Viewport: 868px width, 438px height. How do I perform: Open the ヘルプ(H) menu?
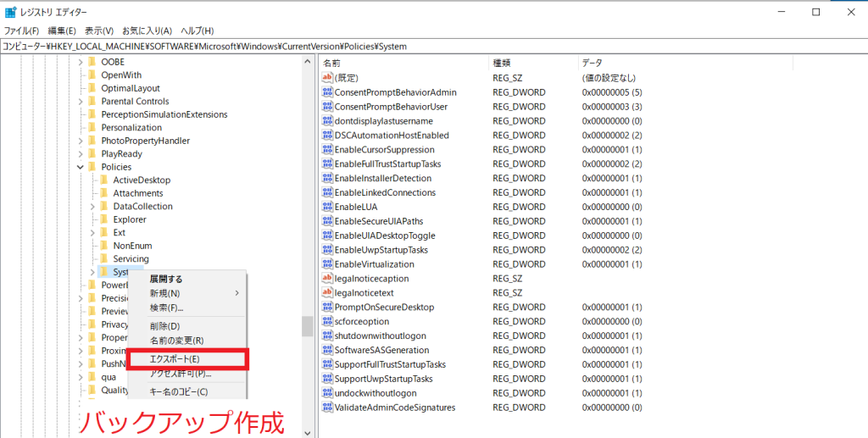coord(198,31)
